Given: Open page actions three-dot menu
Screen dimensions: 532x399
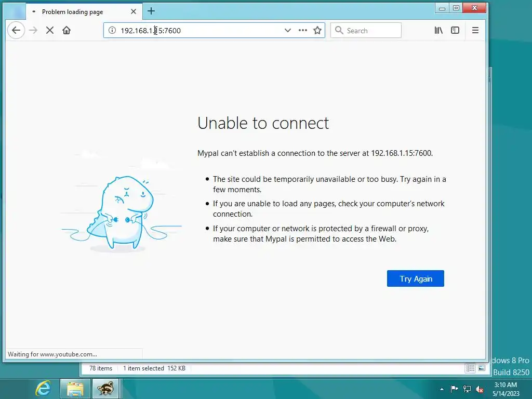Looking at the screenshot, I should pos(303,30).
